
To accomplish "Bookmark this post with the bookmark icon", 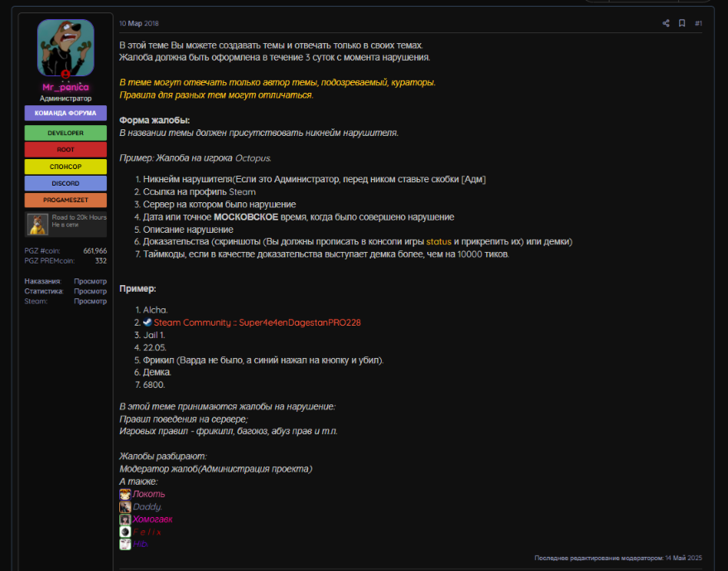I will pos(682,23).
